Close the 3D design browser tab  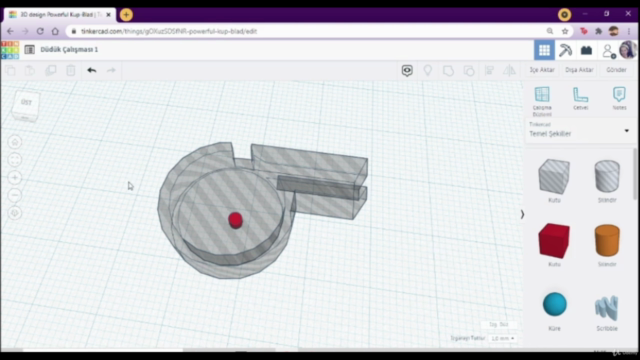(109, 15)
